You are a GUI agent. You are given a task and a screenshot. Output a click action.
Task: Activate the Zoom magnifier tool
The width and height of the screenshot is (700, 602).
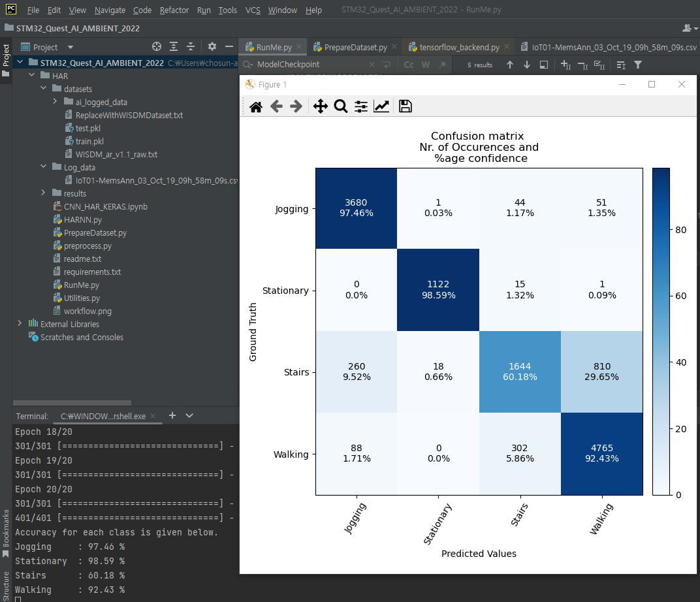tap(340, 106)
